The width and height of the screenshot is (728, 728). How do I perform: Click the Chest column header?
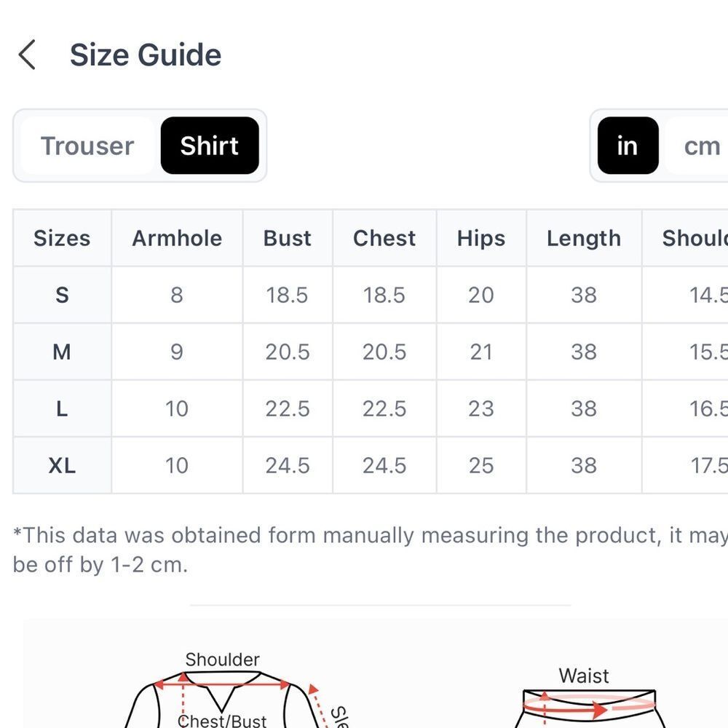pyautogui.click(x=384, y=238)
